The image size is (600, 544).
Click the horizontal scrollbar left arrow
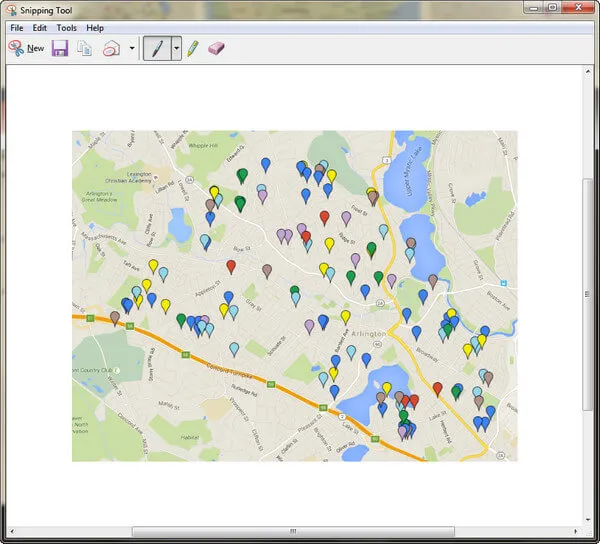14,531
